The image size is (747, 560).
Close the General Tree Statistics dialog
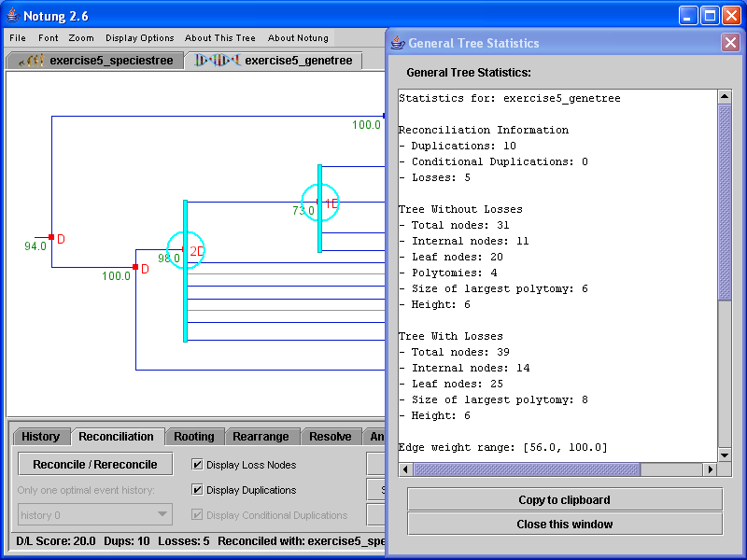click(730, 43)
